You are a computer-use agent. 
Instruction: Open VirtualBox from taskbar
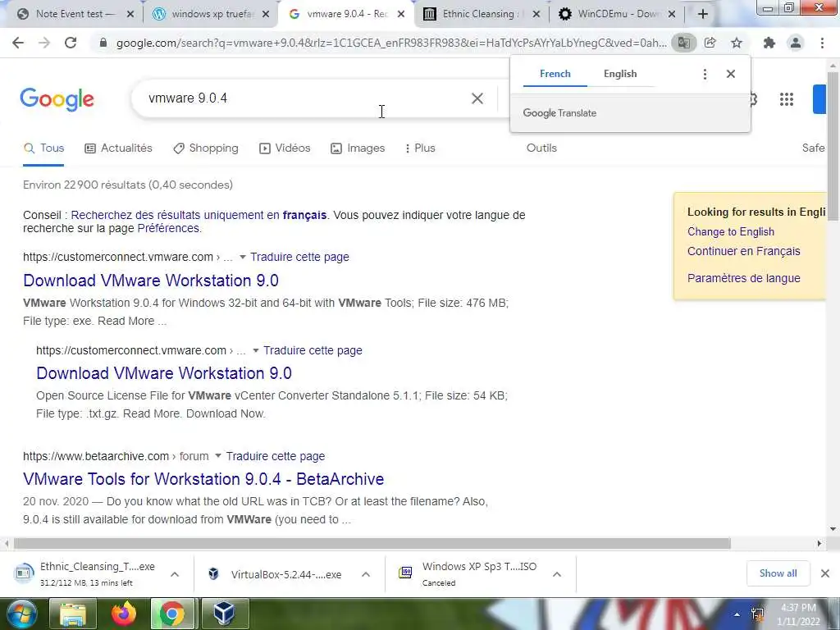[225, 614]
